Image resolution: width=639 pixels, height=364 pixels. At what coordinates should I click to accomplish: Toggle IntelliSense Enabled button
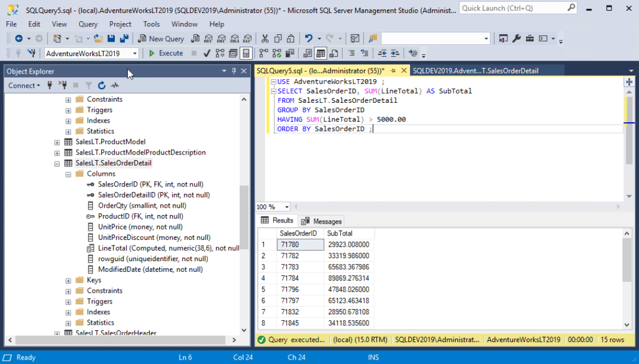[x=246, y=54]
